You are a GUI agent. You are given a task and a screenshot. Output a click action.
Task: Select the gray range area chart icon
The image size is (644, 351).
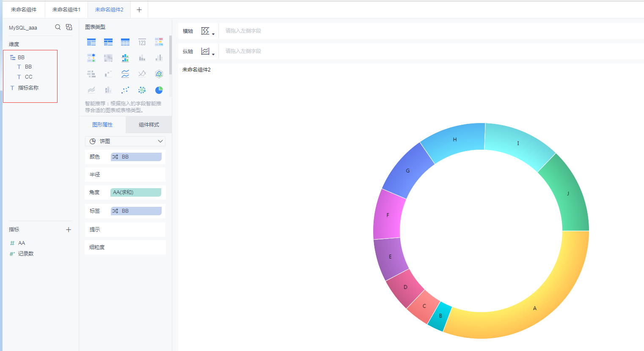point(91,90)
